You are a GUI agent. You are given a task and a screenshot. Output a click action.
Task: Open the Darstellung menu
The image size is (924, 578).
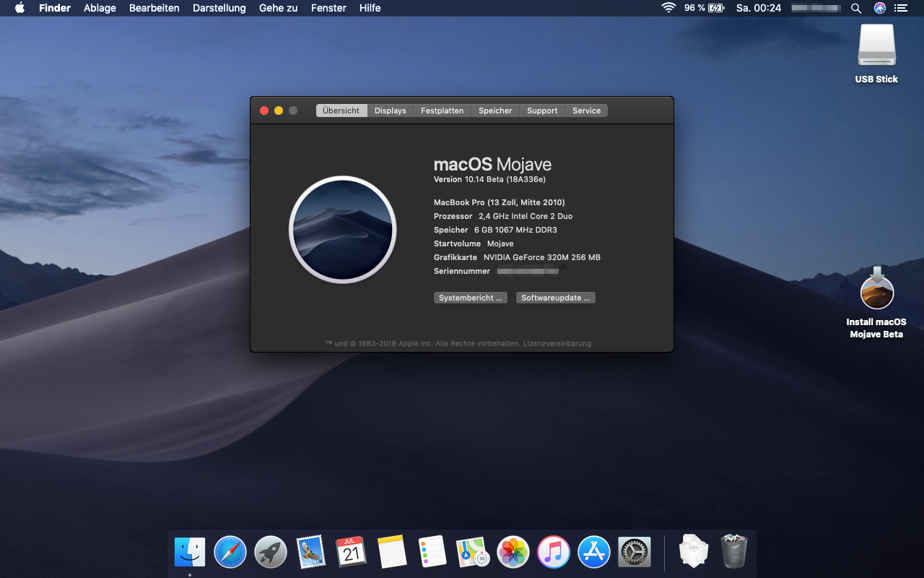click(219, 8)
